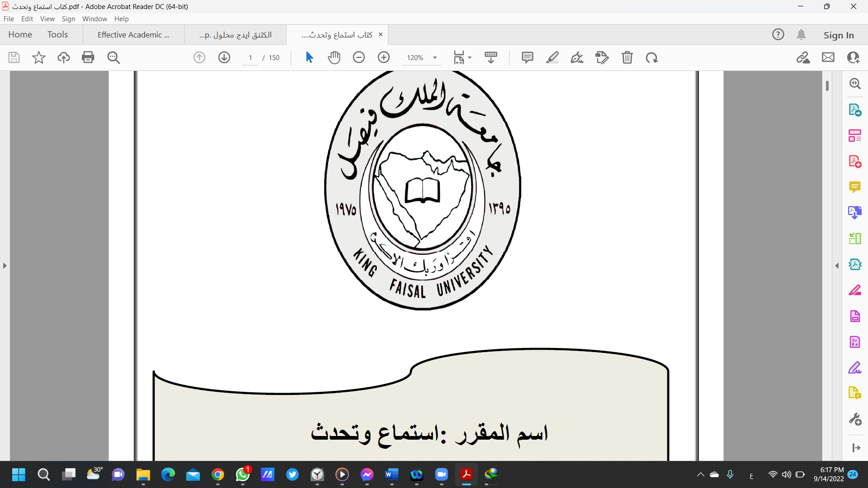The width and height of the screenshot is (868, 488).
Task: Click Sign In button
Action: 839,35
